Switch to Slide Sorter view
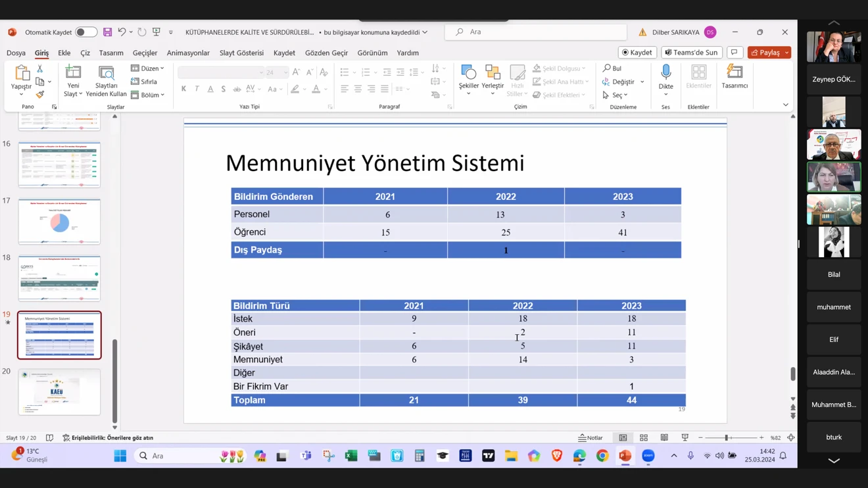 pyautogui.click(x=644, y=438)
